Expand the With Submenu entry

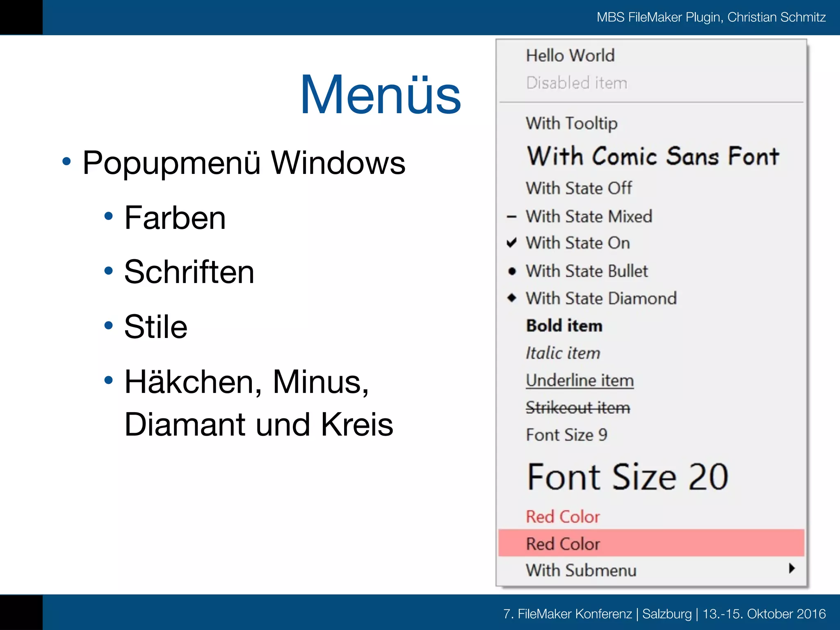click(581, 570)
